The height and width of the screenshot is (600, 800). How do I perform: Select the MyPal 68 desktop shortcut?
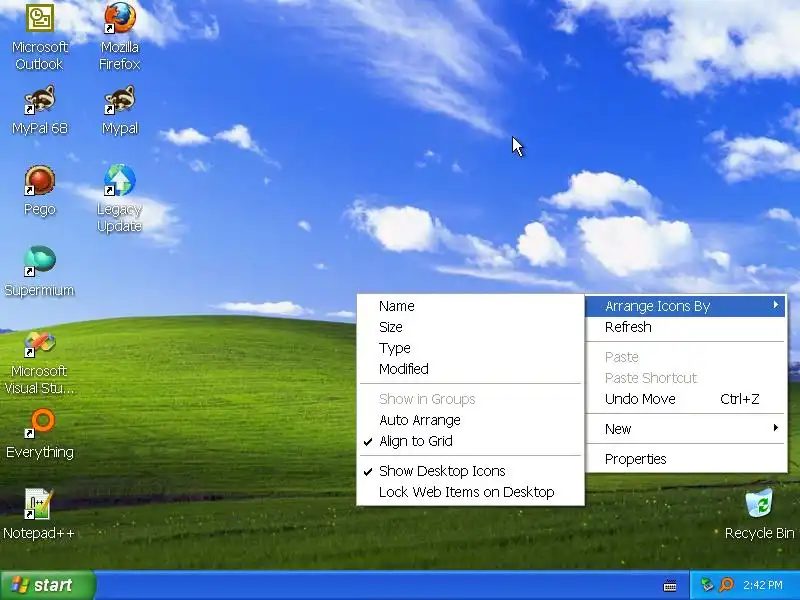tap(40, 100)
